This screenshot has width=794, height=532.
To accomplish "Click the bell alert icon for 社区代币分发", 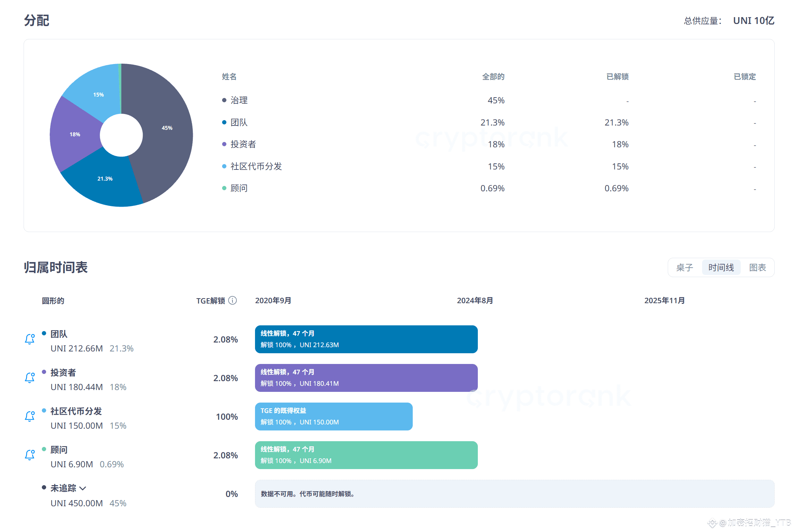I will (30, 416).
